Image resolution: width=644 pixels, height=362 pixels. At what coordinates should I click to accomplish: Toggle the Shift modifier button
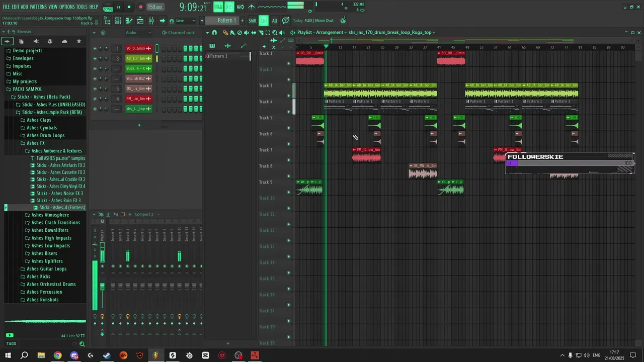pos(253,21)
